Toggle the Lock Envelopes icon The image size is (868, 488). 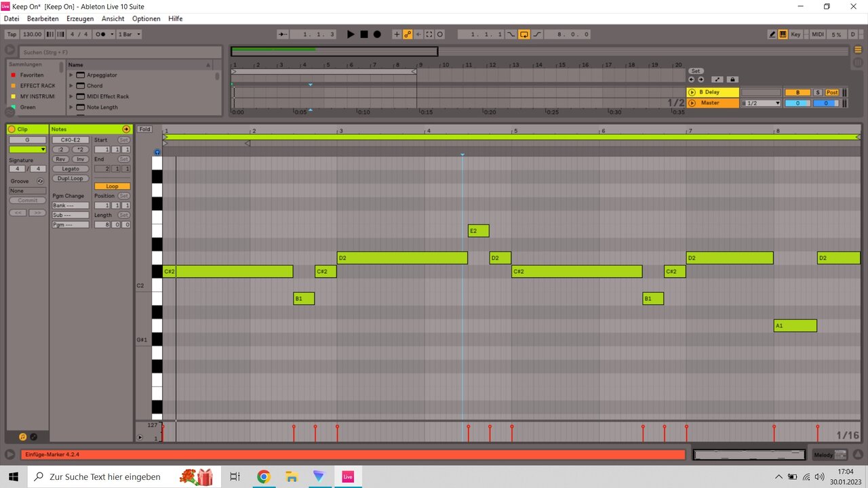click(732, 79)
